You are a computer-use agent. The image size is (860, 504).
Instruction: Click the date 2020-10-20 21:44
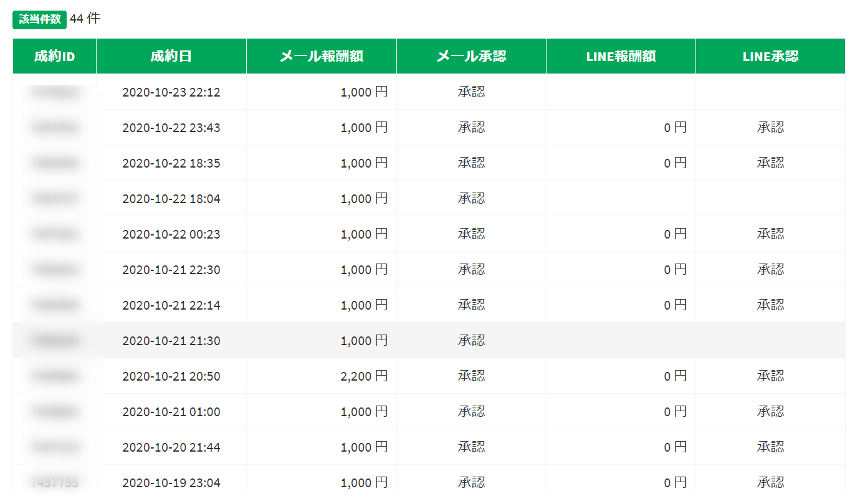coord(171,447)
